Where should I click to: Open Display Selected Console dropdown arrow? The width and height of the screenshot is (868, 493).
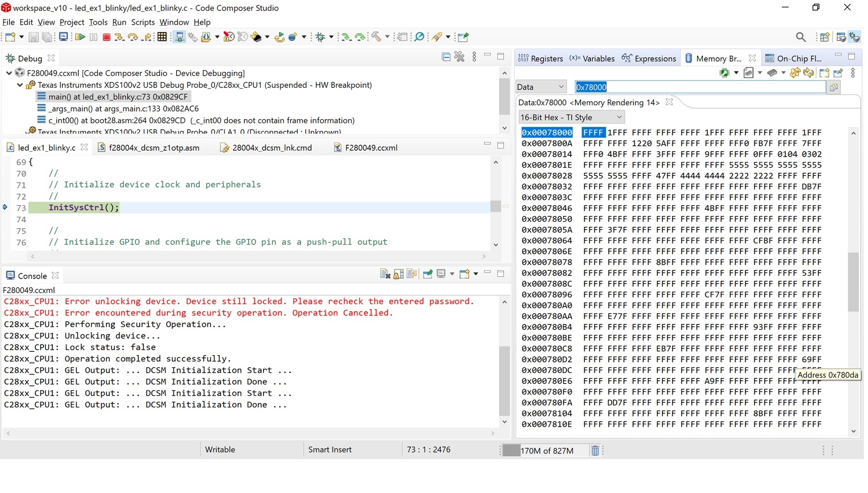(452, 274)
